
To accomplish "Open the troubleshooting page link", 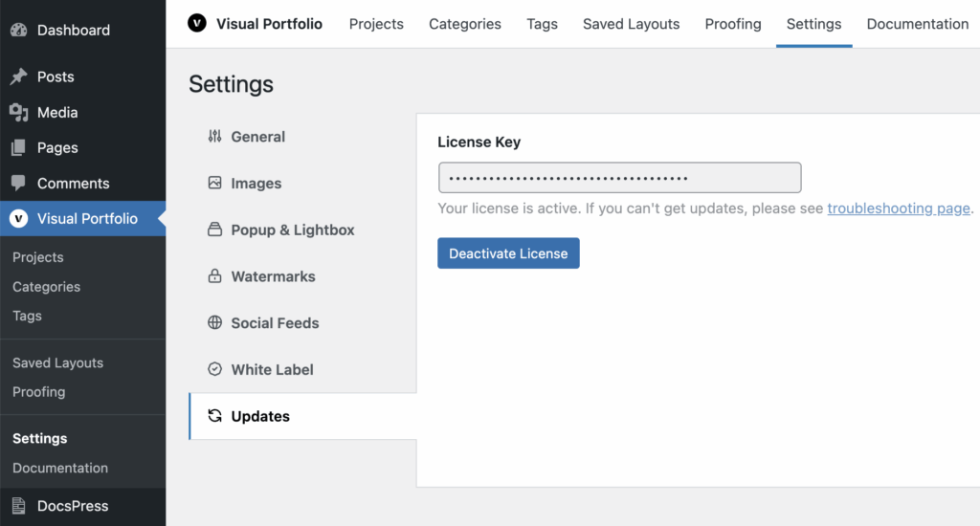I will point(899,208).
